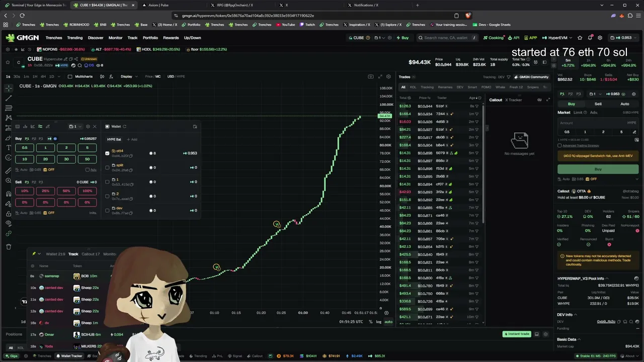644x362 pixels.
Task: Click the zoom-in magnifier chart tool
Action: 9,181
